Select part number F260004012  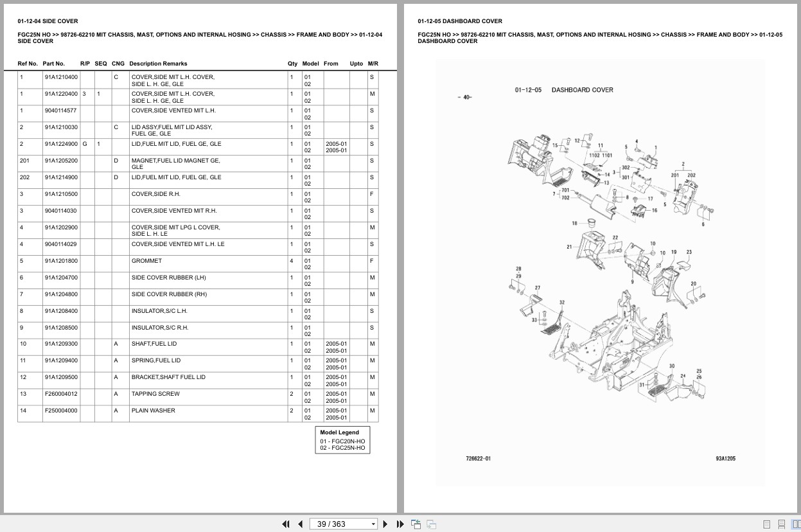61,394
